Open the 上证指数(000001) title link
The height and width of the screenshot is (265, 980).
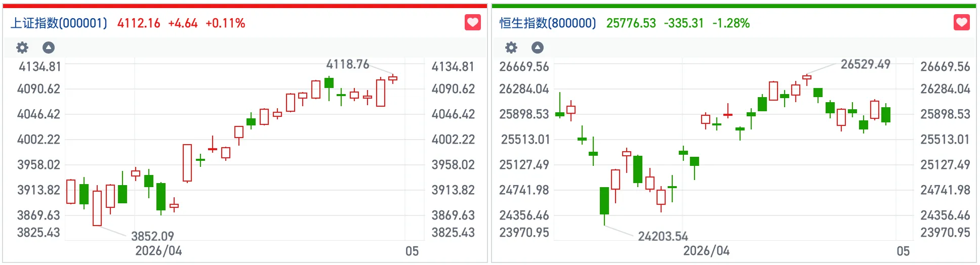[59, 23]
